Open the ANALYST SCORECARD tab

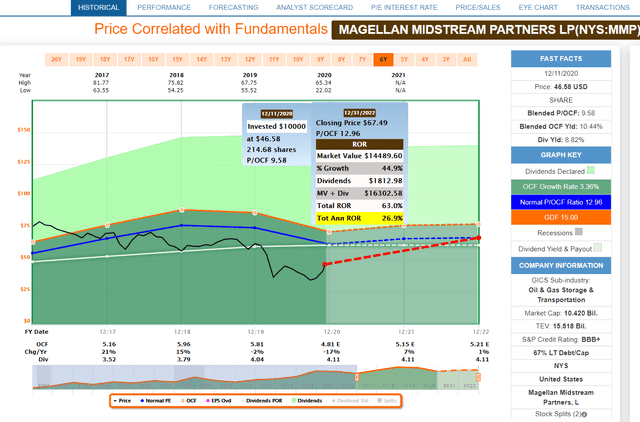pyautogui.click(x=314, y=7)
